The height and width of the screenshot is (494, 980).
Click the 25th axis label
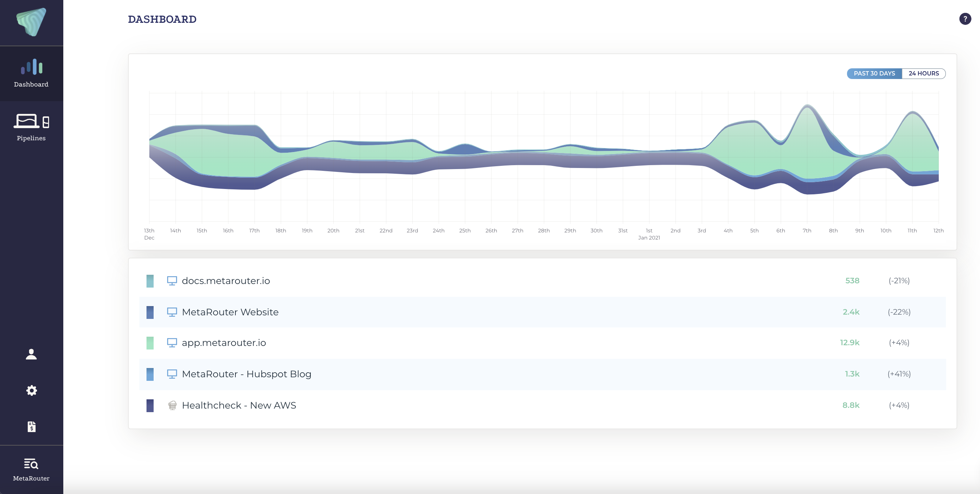465,230
